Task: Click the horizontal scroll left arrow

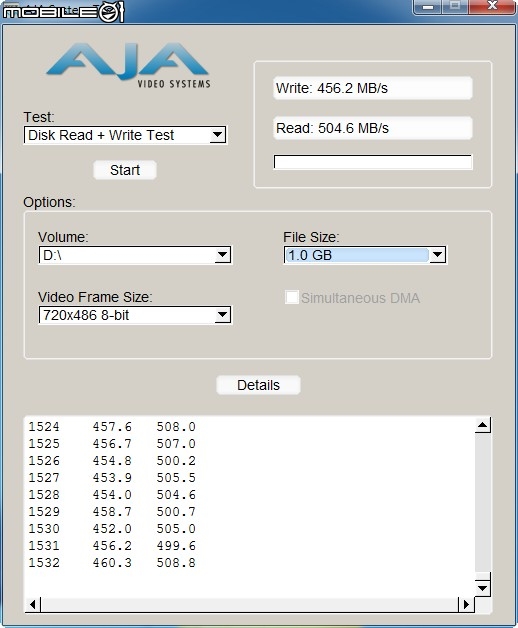Action: 33,604
